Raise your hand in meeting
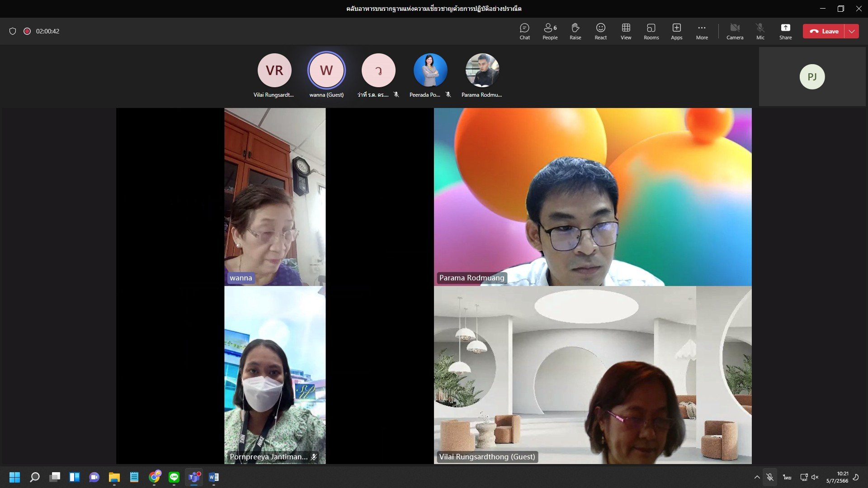This screenshot has width=868, height=488. tap(575, 31)
